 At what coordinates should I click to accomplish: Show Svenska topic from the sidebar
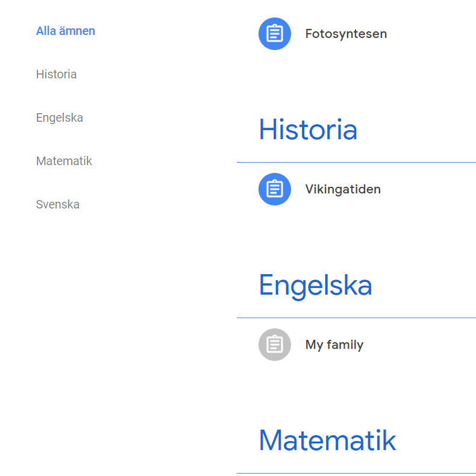58,204
